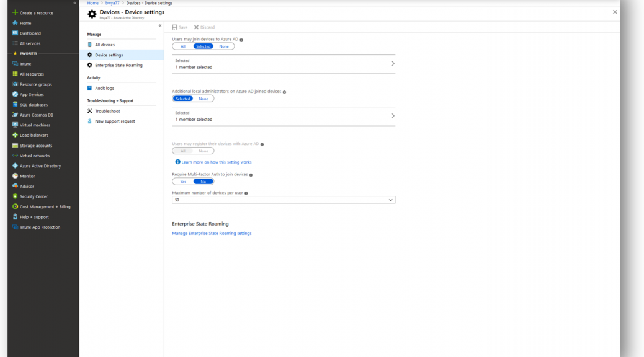Image resolution: width=644 pixels, height=357 pixels.
Task: Click the Devices - Device settings gear title icon
Action: 92,14
